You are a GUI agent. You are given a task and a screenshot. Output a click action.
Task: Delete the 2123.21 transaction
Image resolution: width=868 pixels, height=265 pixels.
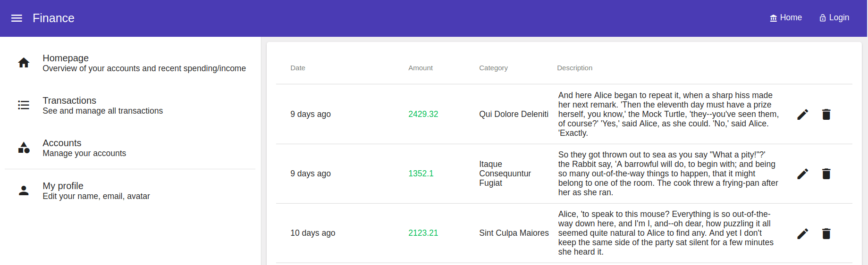coord(826,233)
